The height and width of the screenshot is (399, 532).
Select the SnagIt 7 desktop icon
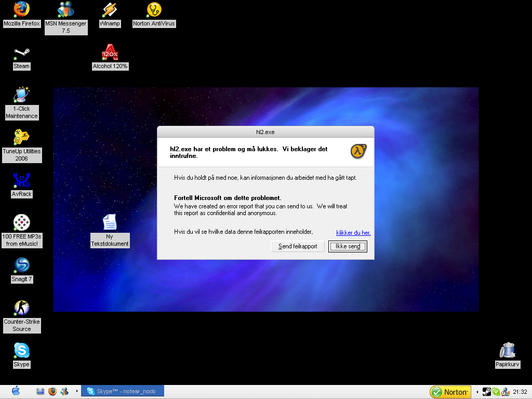[22, 270]
